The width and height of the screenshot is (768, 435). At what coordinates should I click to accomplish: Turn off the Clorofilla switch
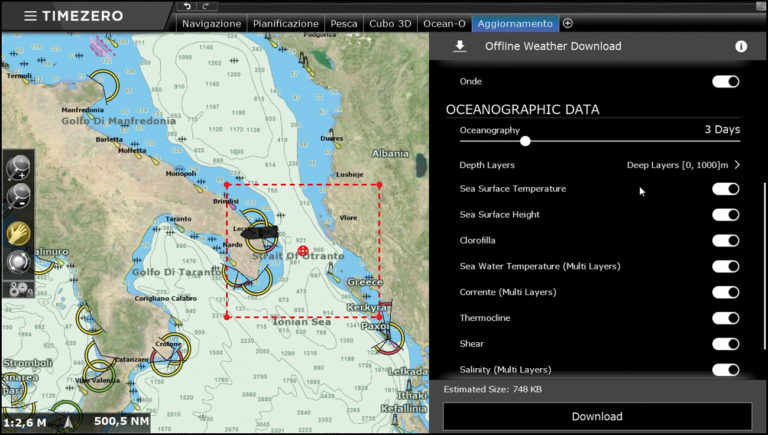[x=725, y=240]
